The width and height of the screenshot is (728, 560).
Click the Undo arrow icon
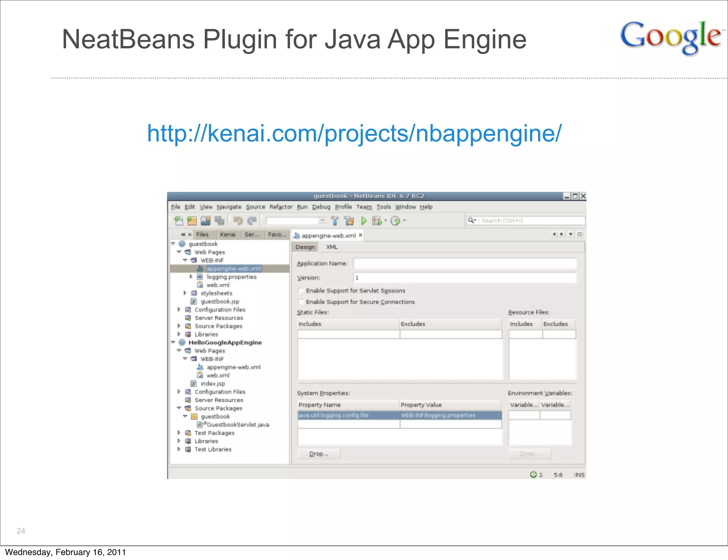[238, 221]
